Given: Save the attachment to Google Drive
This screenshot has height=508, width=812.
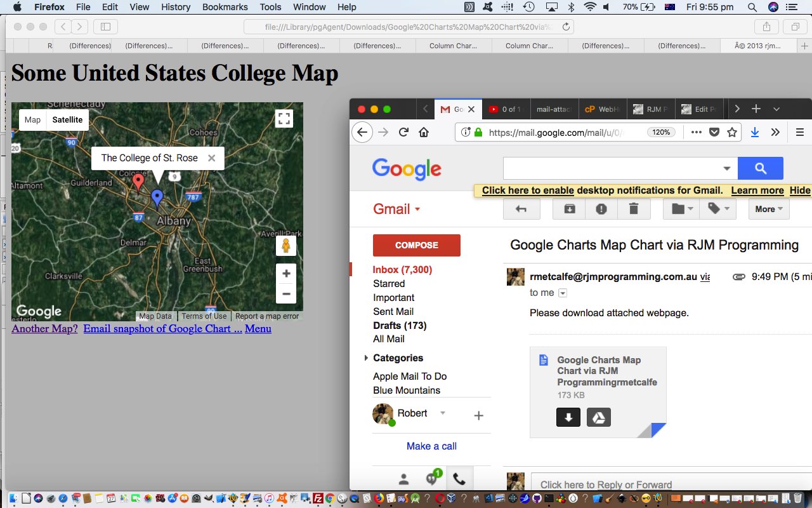Looking at the screenshot, I should click(599, 417).
